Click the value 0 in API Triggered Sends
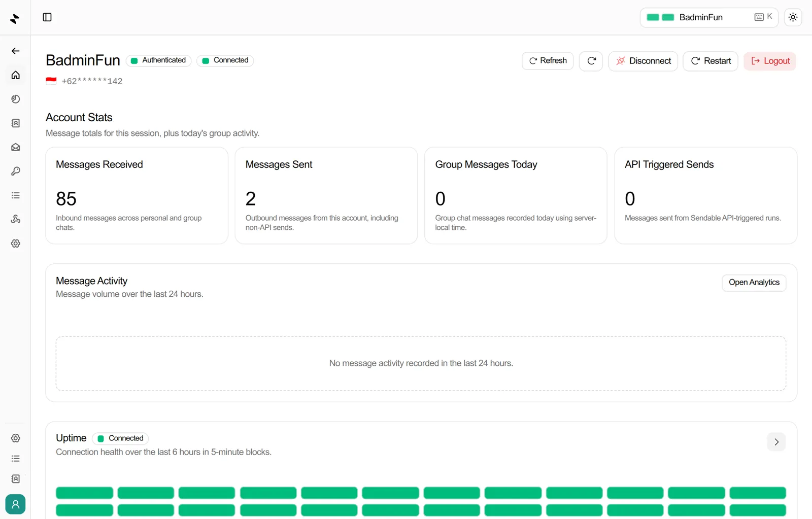 630,199
